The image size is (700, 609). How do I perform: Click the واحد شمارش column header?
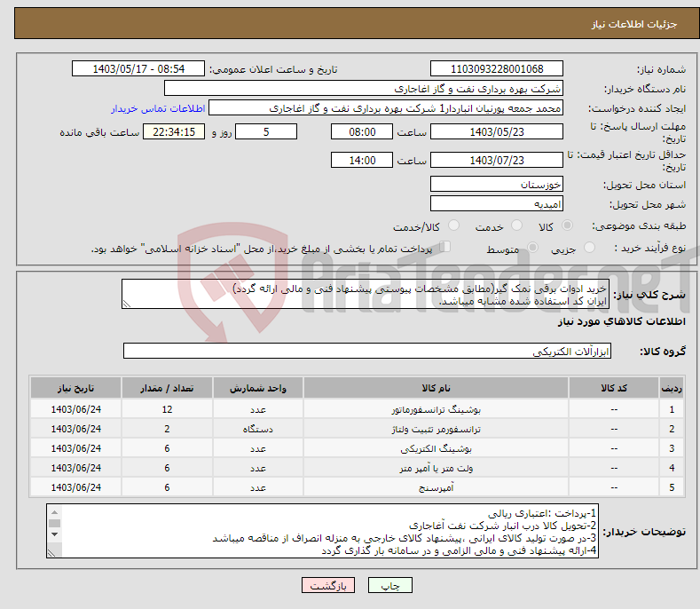tap(258, 388)
